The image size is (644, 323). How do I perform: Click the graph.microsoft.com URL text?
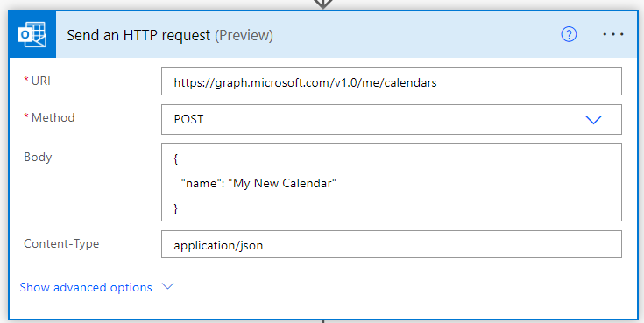(x=305, y=83)
